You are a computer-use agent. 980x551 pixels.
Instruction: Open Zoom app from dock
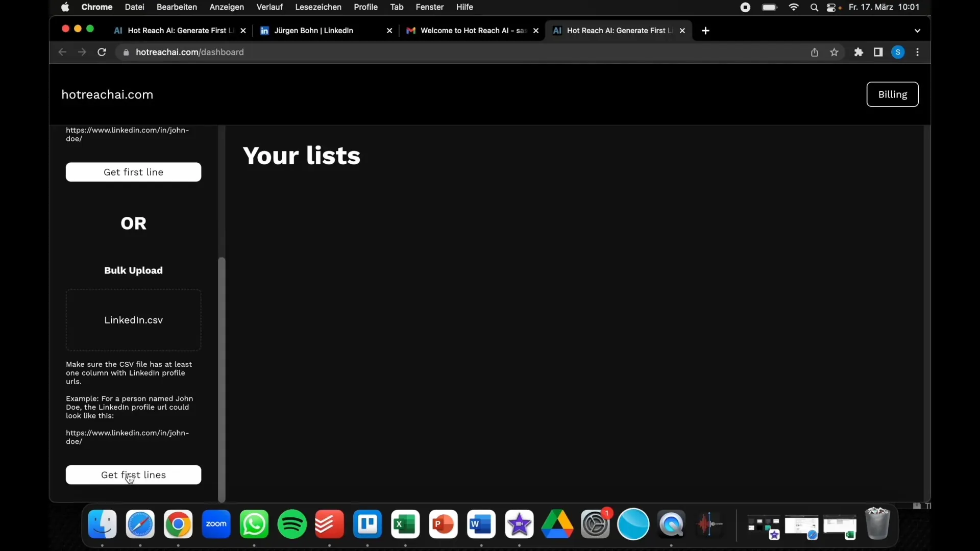(x=216, y=523)
